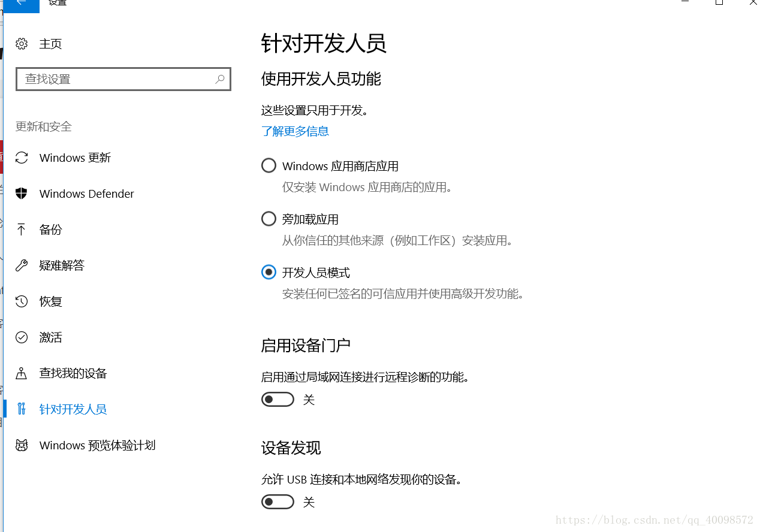
Task: Click the Windows 预览体验计划 cat icon
Action: pos(22,445)
